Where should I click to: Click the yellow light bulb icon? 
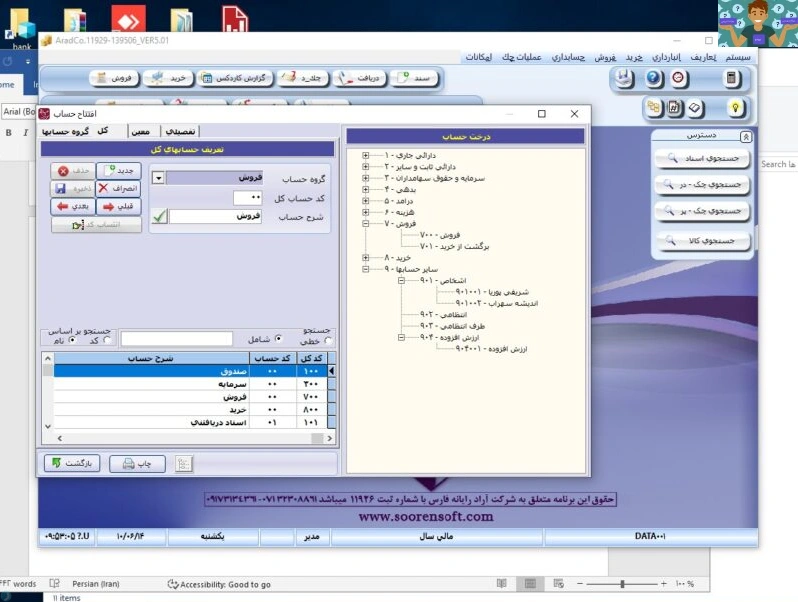(x=735, y=108)
